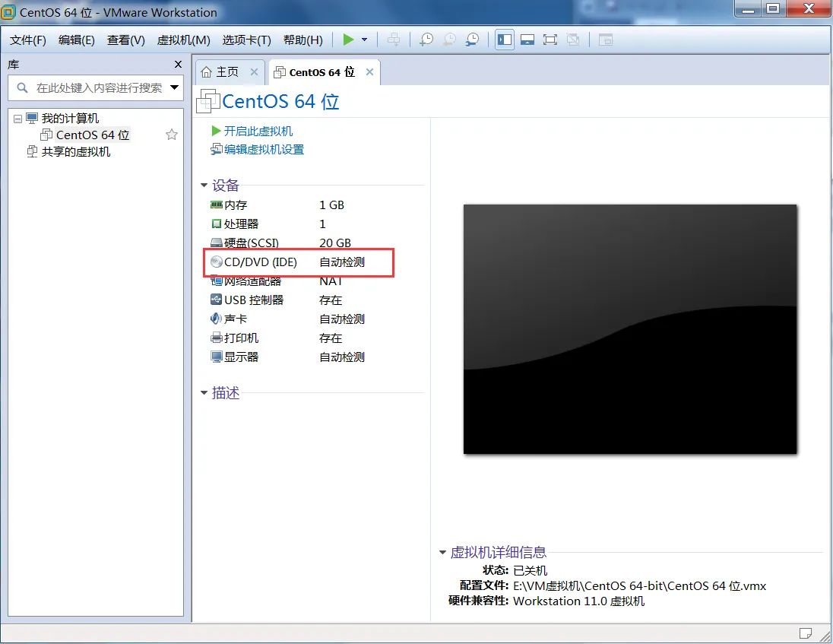Click the 显示器 device row
Screen dimensions: 833x644
289,357
